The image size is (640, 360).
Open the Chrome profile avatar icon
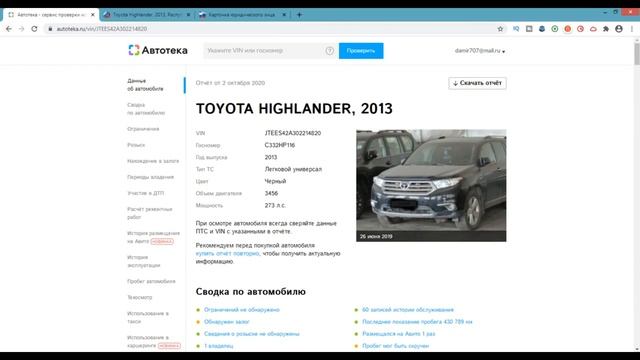619,29
